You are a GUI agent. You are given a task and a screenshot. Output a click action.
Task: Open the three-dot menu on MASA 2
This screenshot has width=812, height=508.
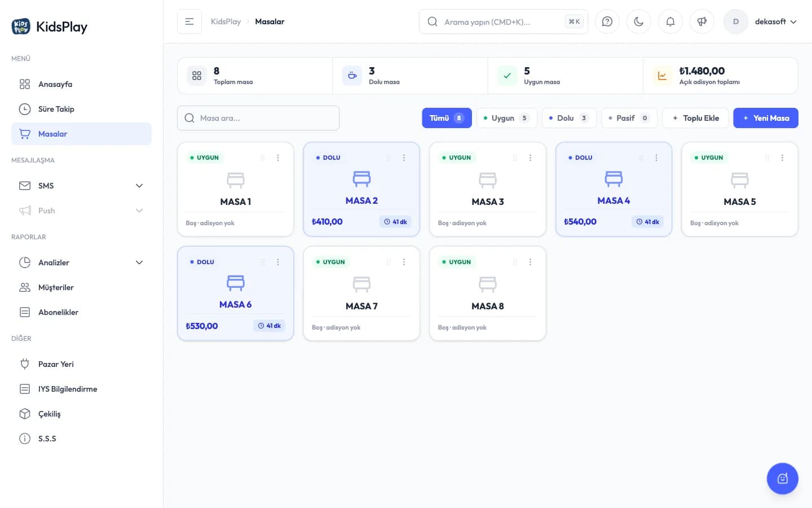pos(404,158)
